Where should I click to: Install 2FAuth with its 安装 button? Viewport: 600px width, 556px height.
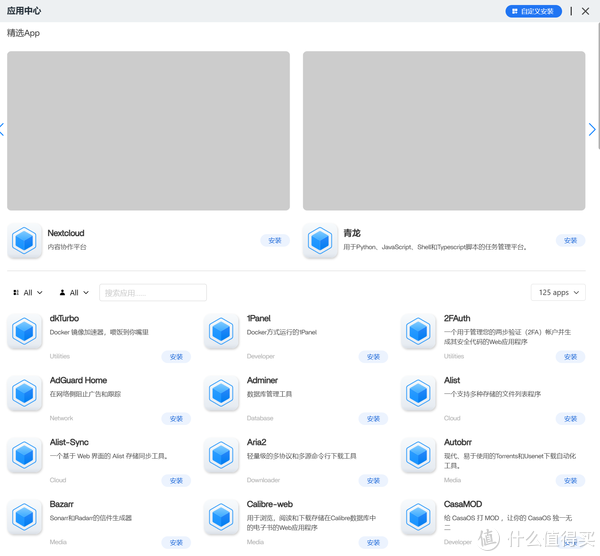pyautogui.click(x=571, y=357)
